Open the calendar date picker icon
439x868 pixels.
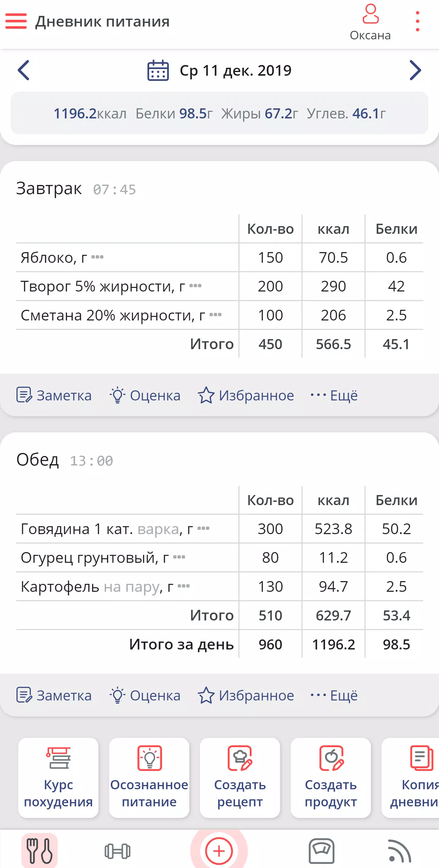[x=158, y=71]
